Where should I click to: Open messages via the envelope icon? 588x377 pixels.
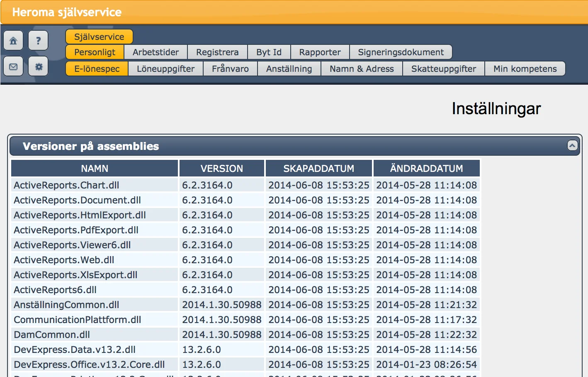tap(13, 66)
